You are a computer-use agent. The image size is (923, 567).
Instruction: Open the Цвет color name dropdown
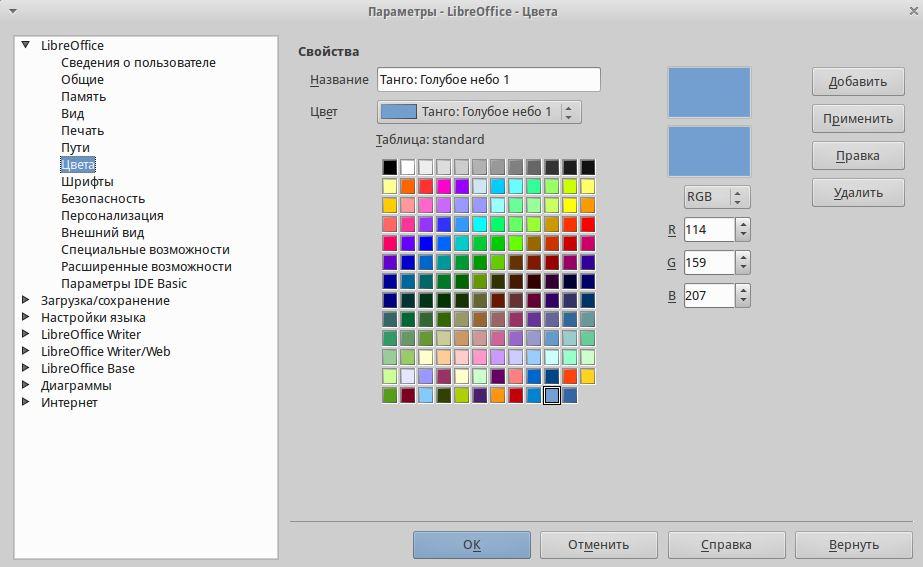coord(479,112)
